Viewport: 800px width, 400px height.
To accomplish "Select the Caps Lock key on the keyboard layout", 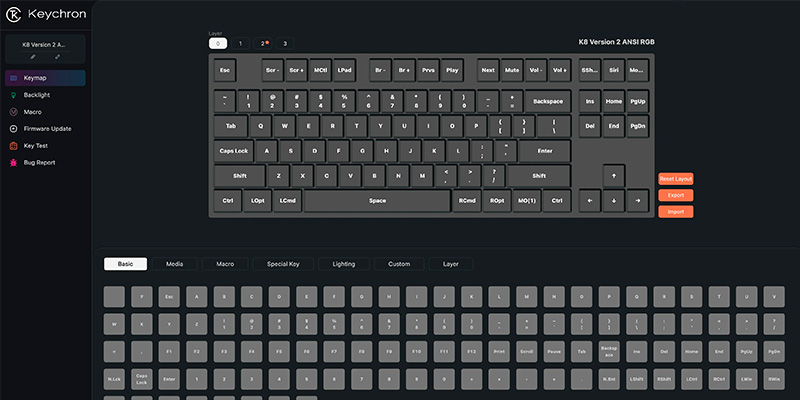I will coord(234,151).
